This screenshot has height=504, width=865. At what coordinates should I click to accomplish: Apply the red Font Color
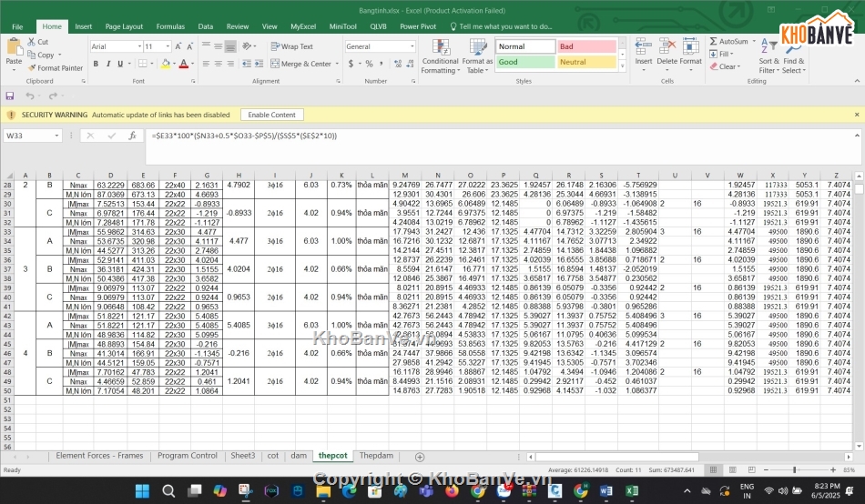pyautogui.click(x=184, y=64)
